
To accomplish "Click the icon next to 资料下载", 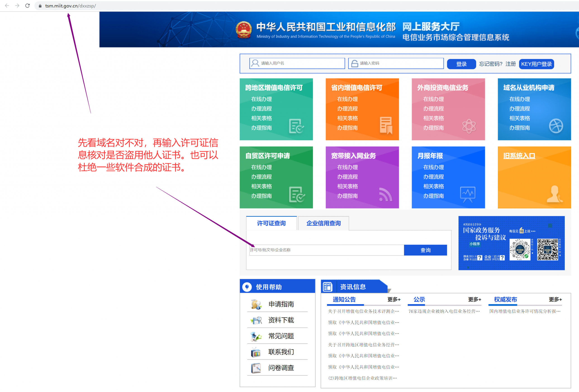I will point(256,320).
